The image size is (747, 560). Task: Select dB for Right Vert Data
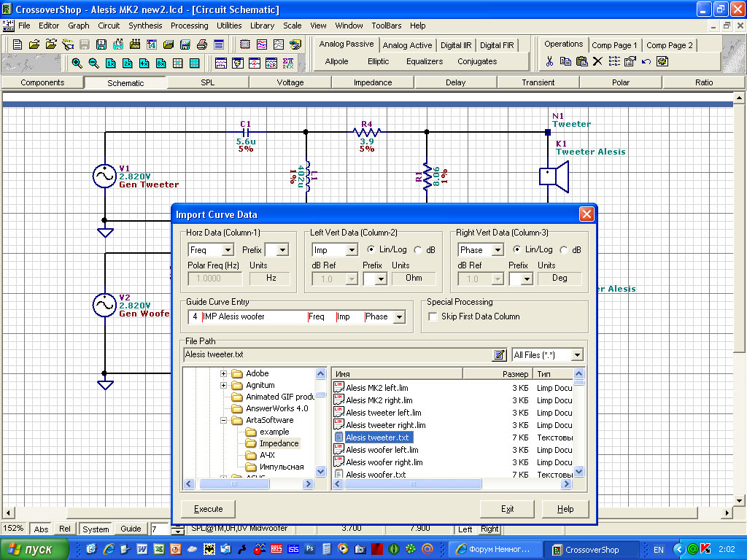pyautogui.click(x=564, y=249)
